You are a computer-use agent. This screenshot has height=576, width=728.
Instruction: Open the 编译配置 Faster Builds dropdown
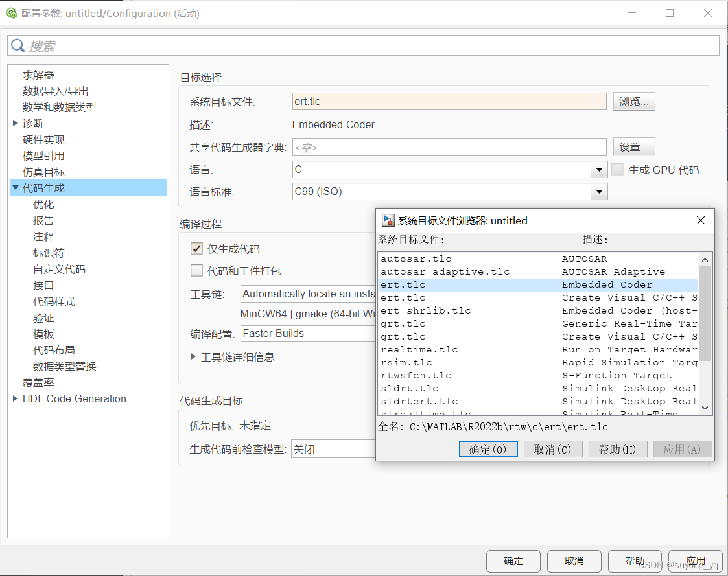click(309, 333)
